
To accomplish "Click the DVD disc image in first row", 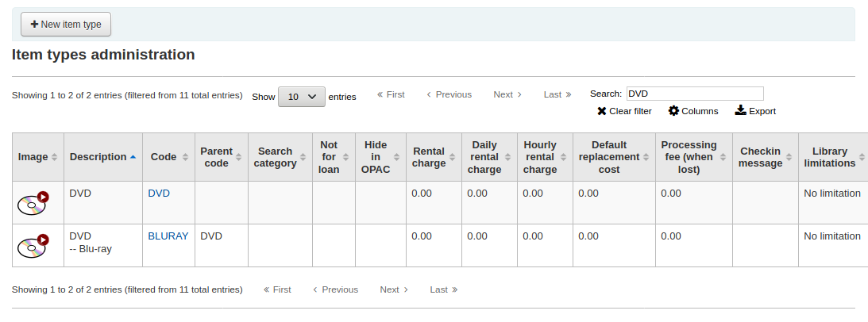I will tap(33, 204).
